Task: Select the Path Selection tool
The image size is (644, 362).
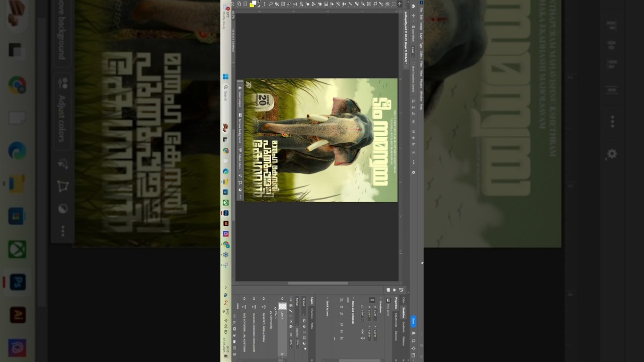Action: (289, 4)
